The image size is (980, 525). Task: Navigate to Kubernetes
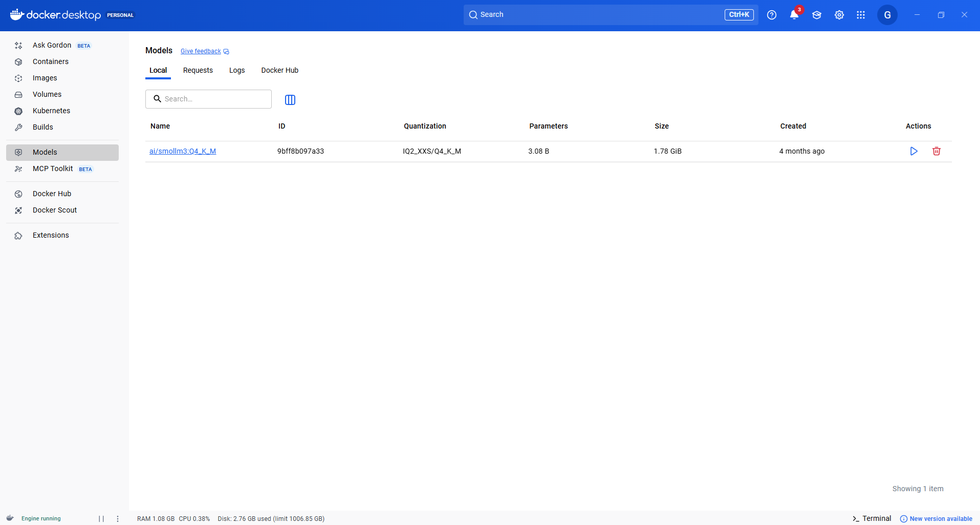click(62, 111)
